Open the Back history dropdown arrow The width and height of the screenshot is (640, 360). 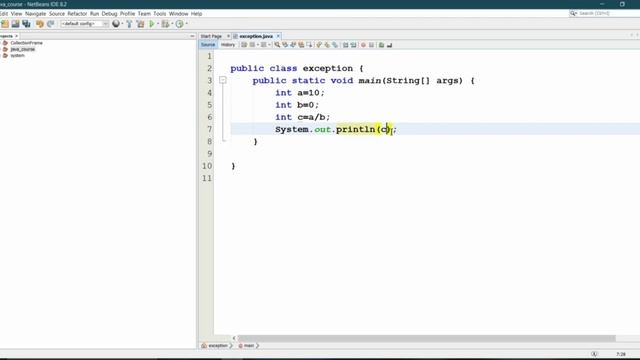click(x=258, y=45)
